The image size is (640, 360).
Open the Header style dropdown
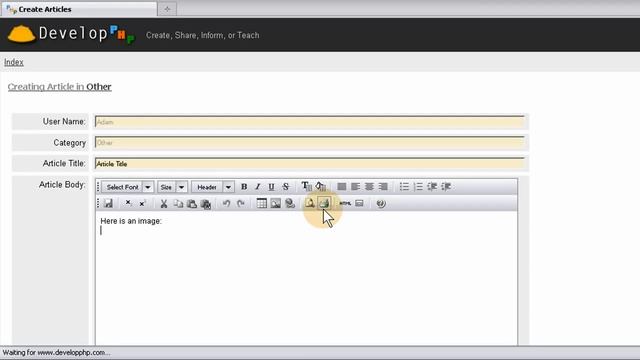pyautogui.click(x=213, y=187)
